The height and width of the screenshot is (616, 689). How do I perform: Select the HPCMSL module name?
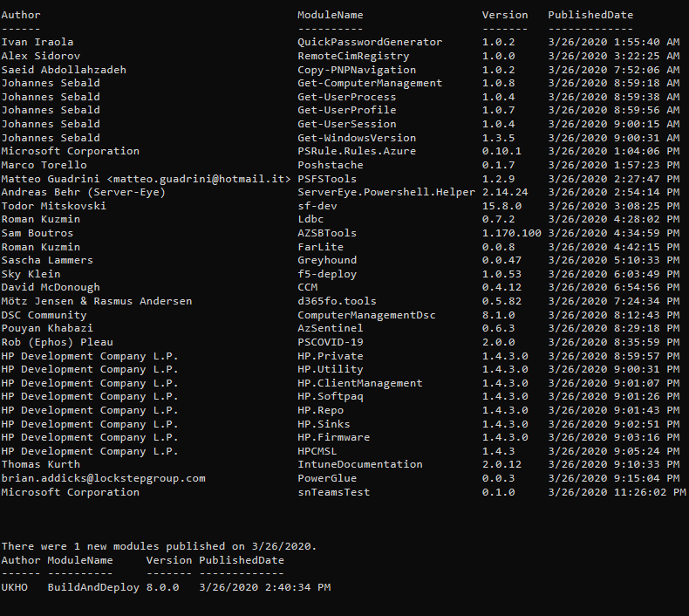click(x=317, y=452)
